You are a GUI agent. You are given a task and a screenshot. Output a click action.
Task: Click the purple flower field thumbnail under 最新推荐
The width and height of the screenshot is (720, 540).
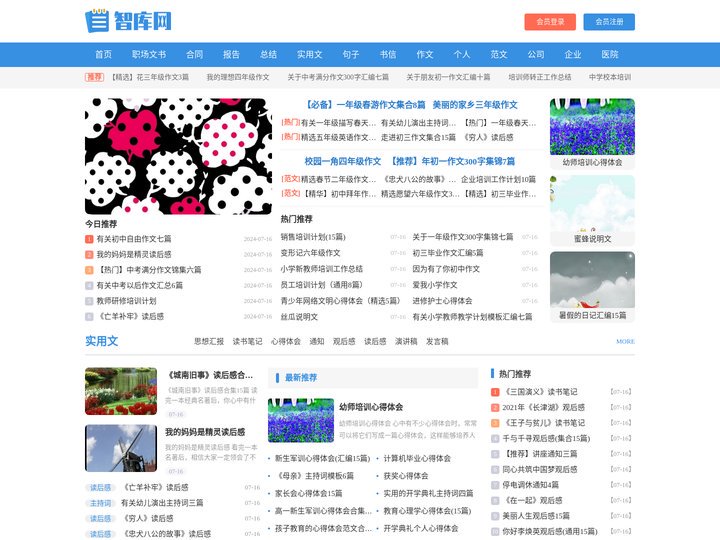point(301,421)
